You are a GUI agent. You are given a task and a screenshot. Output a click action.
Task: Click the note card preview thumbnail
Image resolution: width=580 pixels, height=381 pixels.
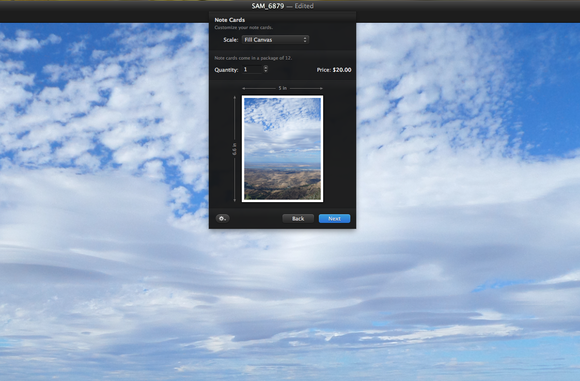[282, 149]
